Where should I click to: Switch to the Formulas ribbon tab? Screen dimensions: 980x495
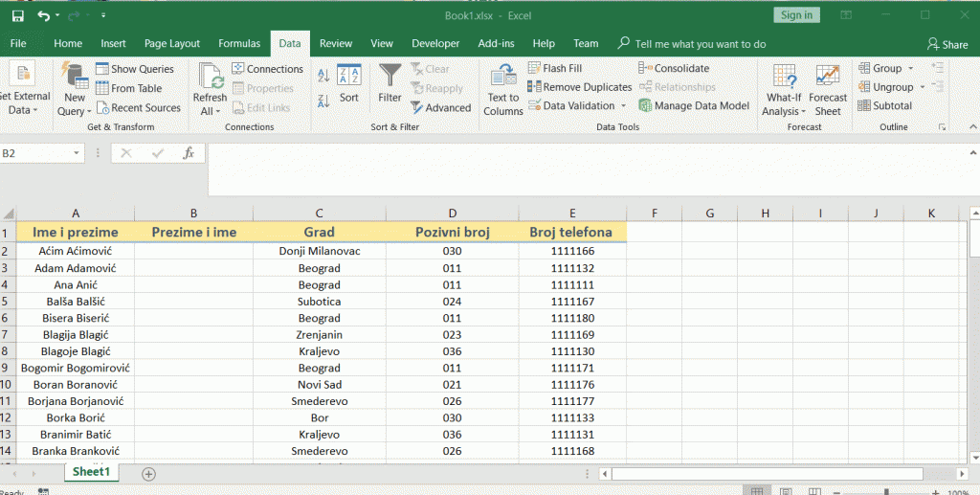pos(239,43)
